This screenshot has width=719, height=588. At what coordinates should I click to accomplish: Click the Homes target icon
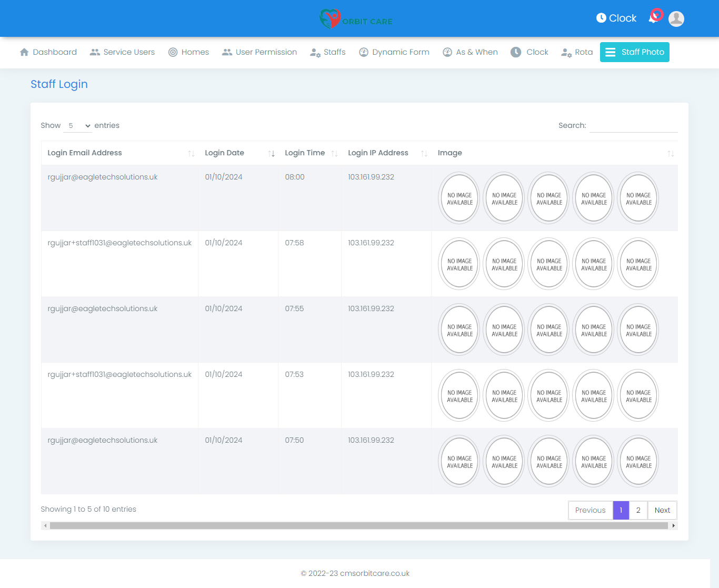coord(173,52)
